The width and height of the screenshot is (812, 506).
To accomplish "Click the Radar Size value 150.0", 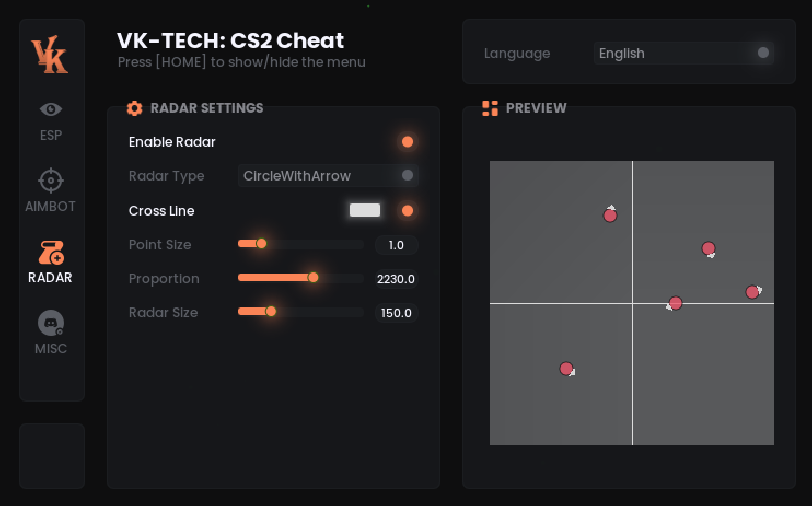I will [x=396, y=313].
